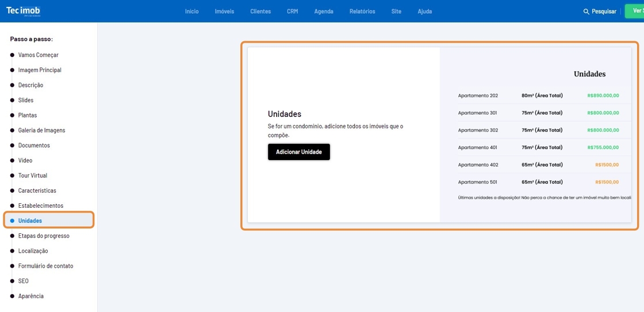The image size is (644, 312).
Task: Go to the Aparência step
Action: [x=30, y=296]
